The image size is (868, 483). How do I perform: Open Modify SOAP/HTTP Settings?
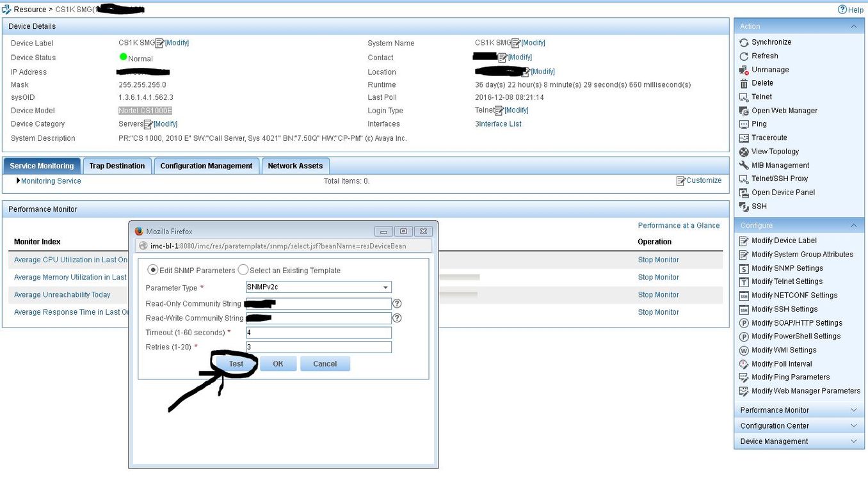tap(797, 323)
